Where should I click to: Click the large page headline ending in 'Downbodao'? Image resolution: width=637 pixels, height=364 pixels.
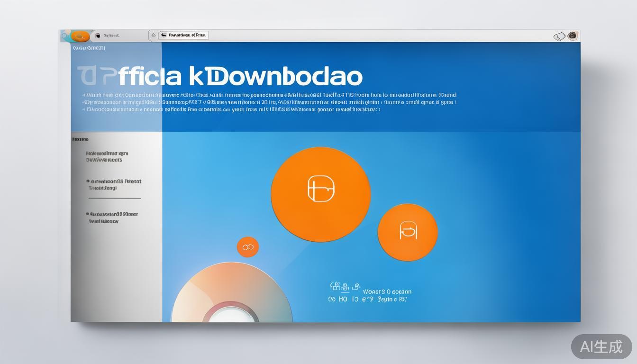[x=220, y=76]
